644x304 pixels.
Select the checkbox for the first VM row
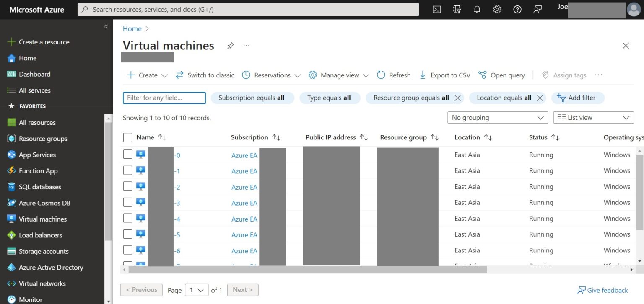[127, 154]
